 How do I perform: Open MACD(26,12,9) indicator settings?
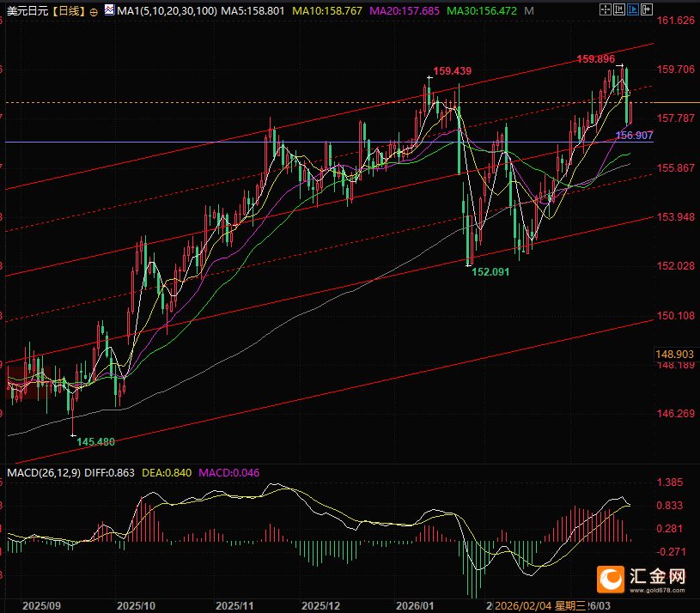(x=44, y=473)
